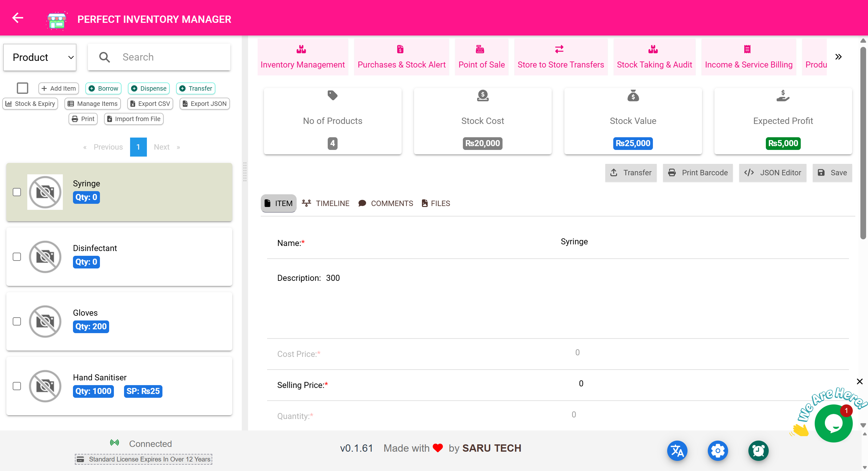This screenshot has width=868, height=471.
Task: Click the connection status signal icon
Action: pos(115,443)
